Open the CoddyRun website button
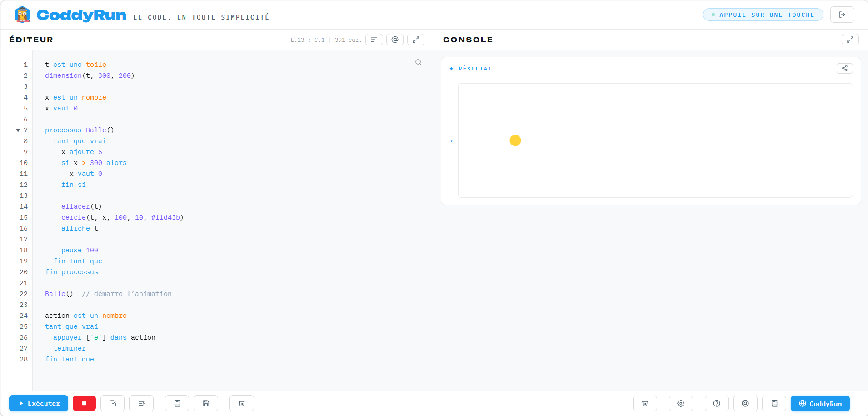Image resolution: width=868 pixels, height=416 pixels. pyautogui.click(x=820, y=403)
